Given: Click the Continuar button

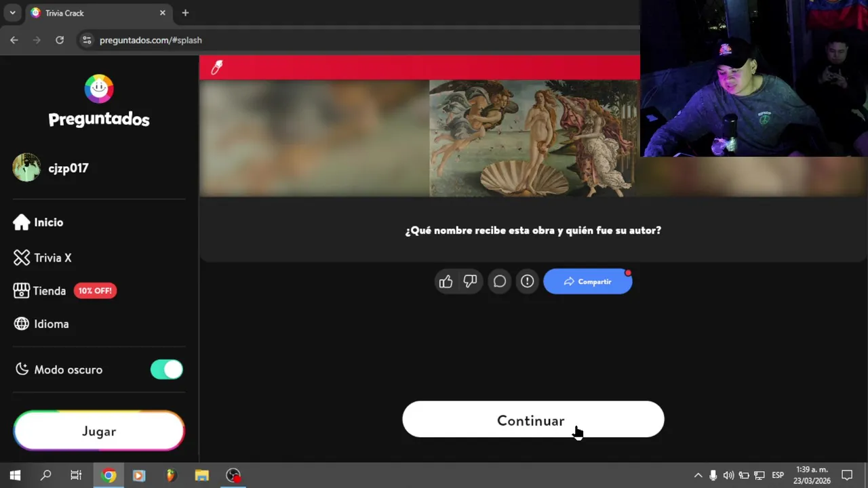Looking at the screenshot, I should (x=533, y=420).
